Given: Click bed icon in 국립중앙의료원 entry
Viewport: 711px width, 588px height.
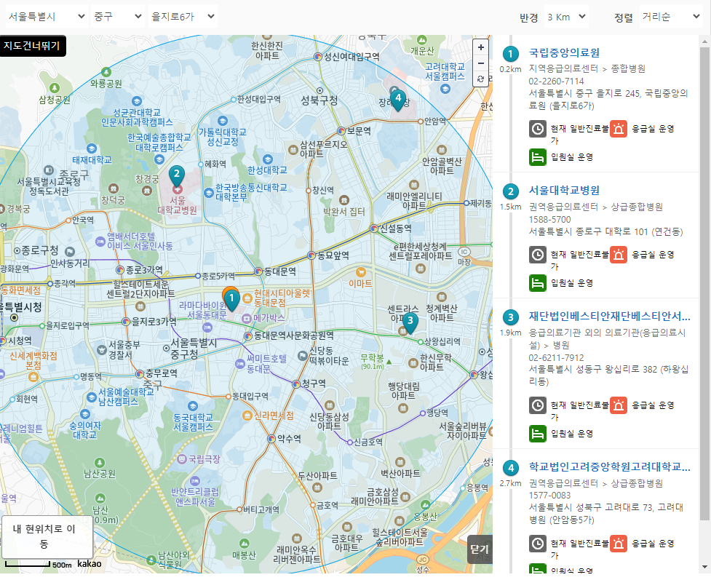Looking at the screenshot, I should [x=537, y=157].
